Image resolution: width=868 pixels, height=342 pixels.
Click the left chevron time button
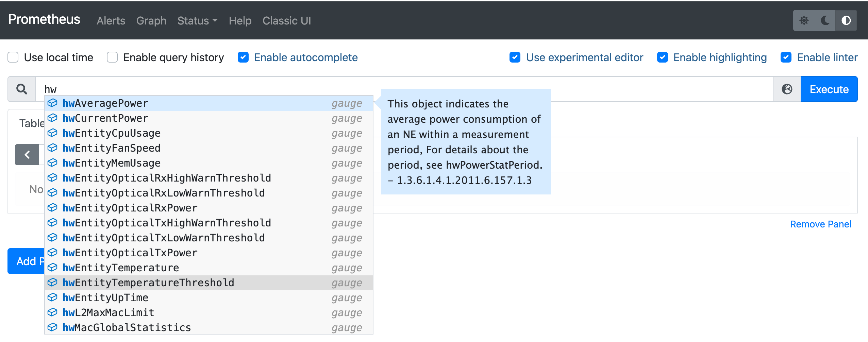[27, 155]
